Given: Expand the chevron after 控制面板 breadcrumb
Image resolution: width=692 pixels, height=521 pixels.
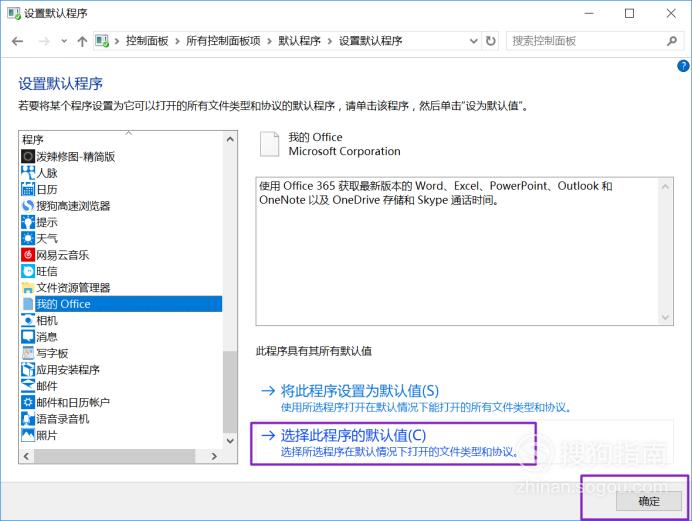Looking at the screenshot, I should [177, 41].
